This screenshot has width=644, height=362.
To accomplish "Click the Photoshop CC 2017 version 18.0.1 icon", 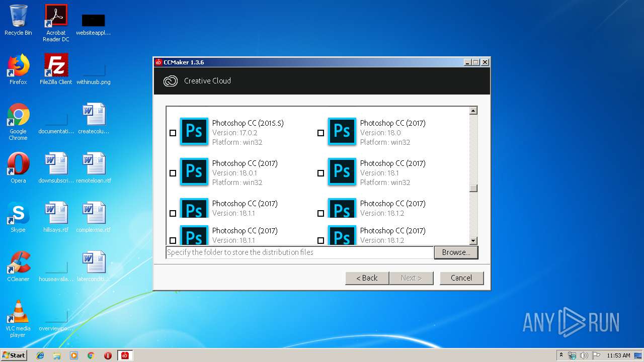I will [194, 172].
